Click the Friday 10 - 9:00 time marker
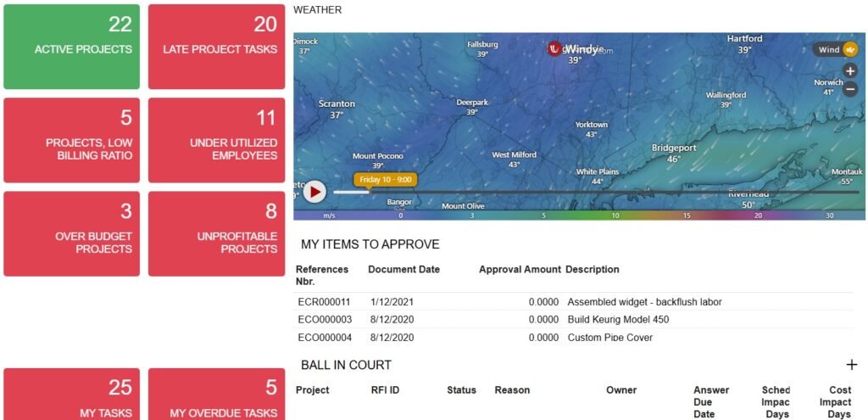868x420 pixels. 385,180
